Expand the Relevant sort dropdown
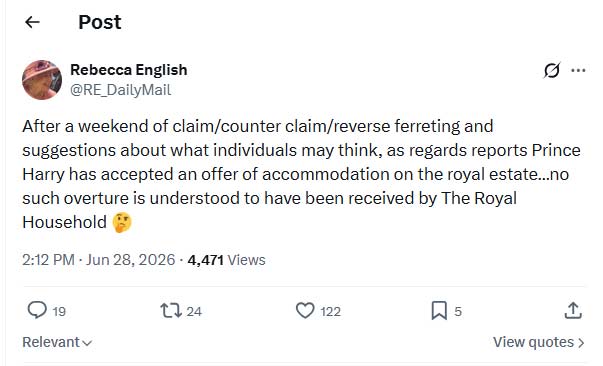The height and width of the screenshot is (366, 603). pyautogui.click(x=57, y=342)
